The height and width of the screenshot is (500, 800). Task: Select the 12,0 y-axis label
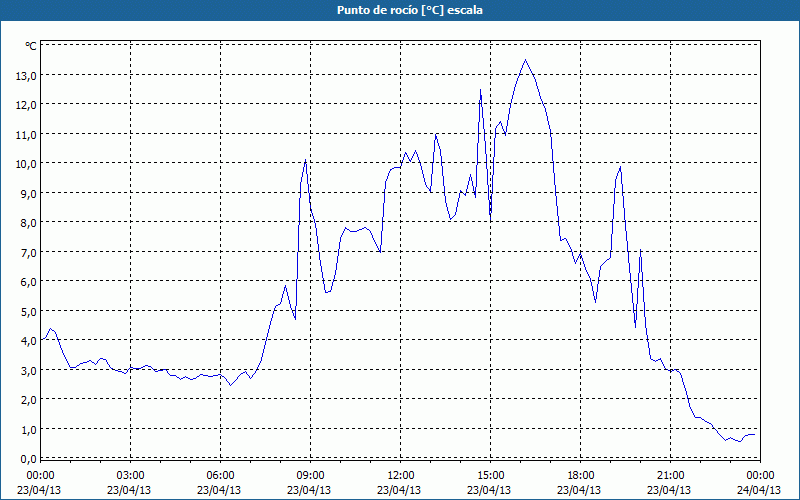point(26,105)
